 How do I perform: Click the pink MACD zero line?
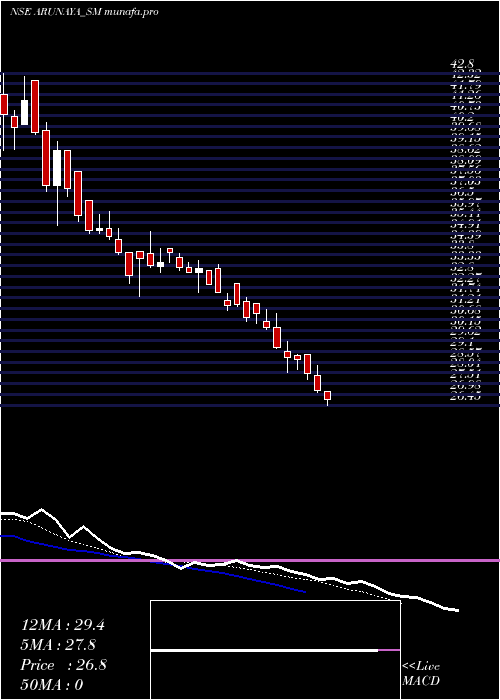point(250,560)
